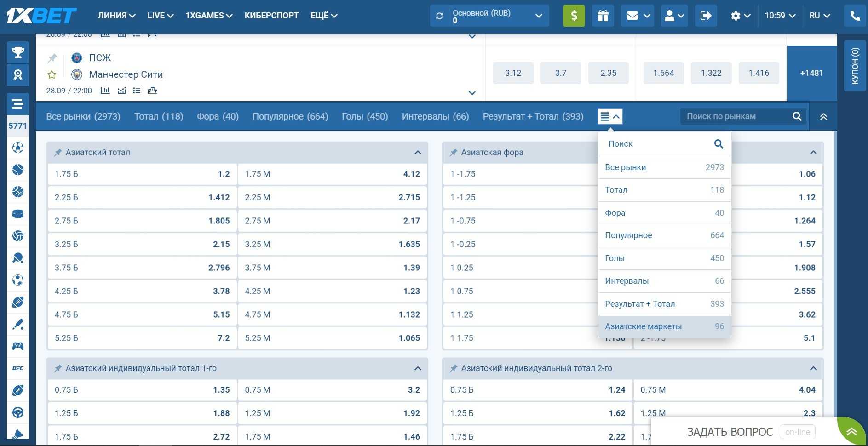Open the RU language dropdown
The height and width of the screenshot is (446, 868).
pyautogui.click(x=819, y=16)
